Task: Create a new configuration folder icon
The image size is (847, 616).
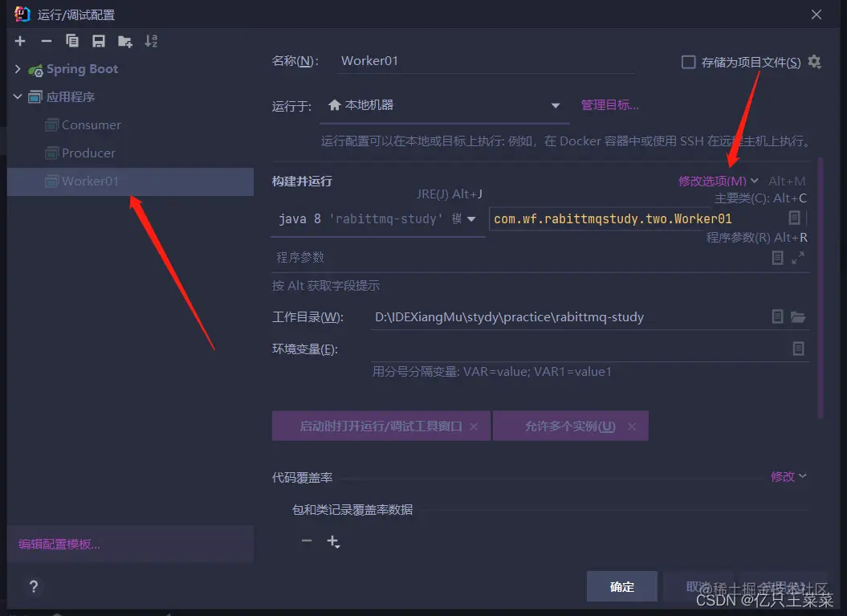Action: pyautogui.click(x=123, y=41)
